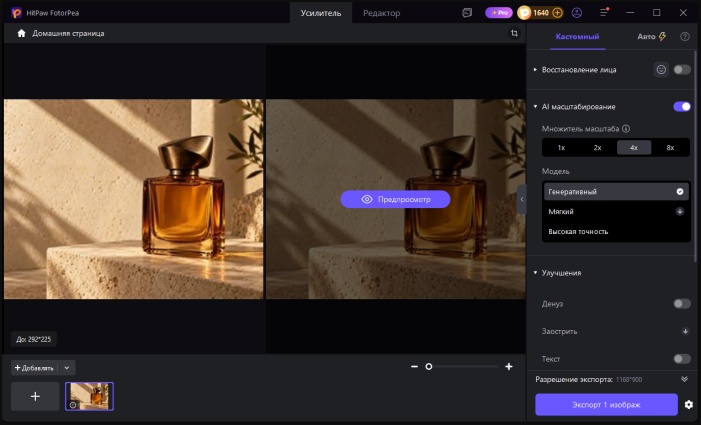Expand export resolution double chevron
The image size is (701, 425).
[684, 379]
